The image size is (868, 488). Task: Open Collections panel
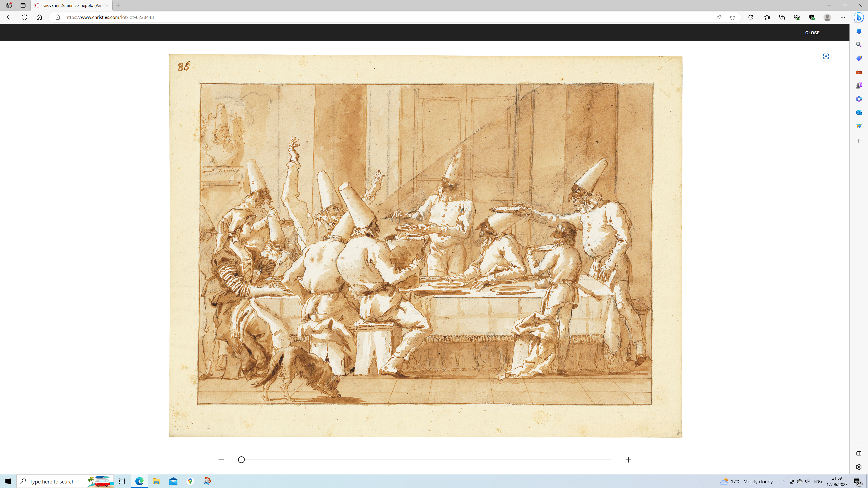point(782,17)
